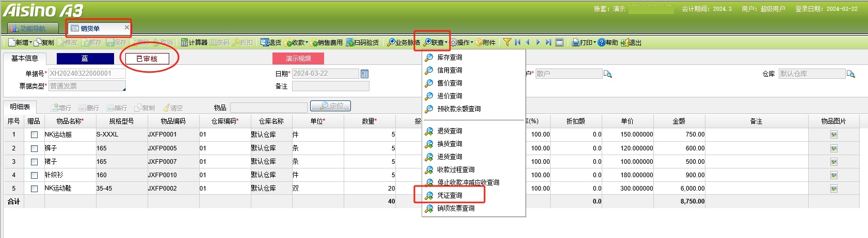Click the 销售费用 toolbar icon
The width and height of the screenshot is (868, 238).
[327, 43]
